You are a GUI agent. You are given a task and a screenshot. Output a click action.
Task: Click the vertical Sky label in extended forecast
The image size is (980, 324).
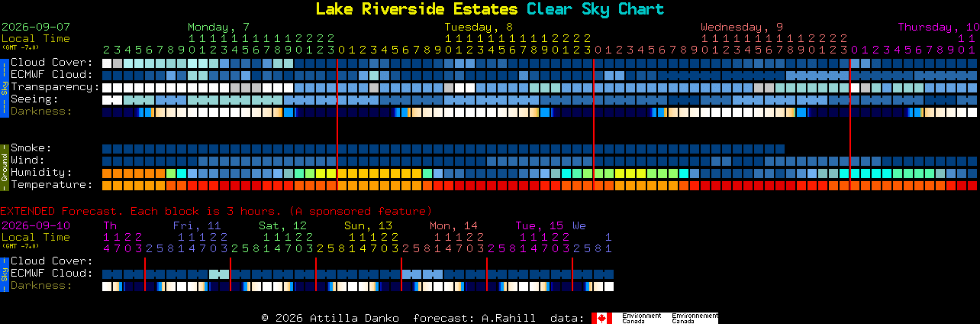click(x=4, y=274)
